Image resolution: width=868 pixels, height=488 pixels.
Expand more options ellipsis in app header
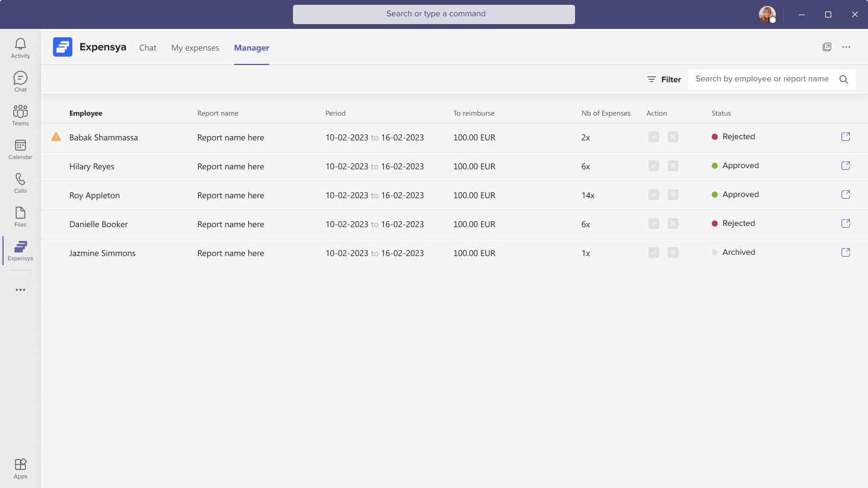coord(846,47)
